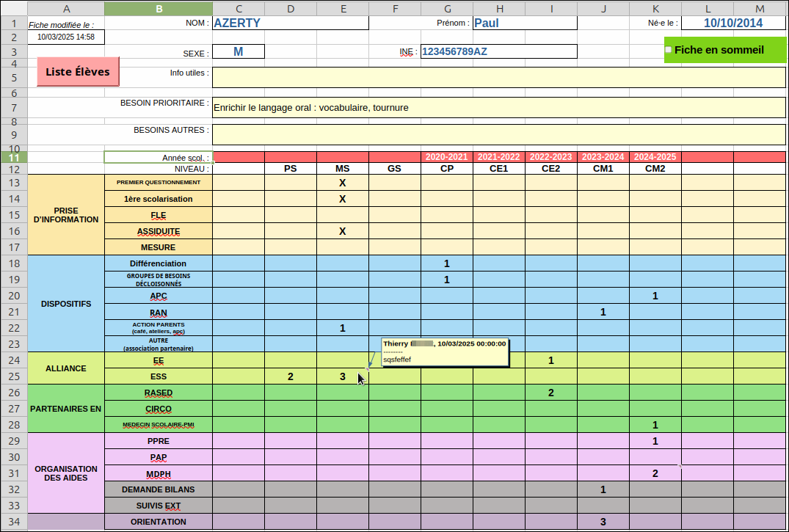Select the 1 in PPRE row

click(x=655, y=441)
